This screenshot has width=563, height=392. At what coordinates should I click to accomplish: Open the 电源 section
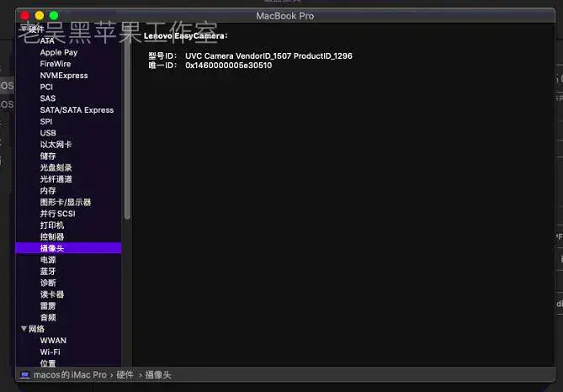48,260
